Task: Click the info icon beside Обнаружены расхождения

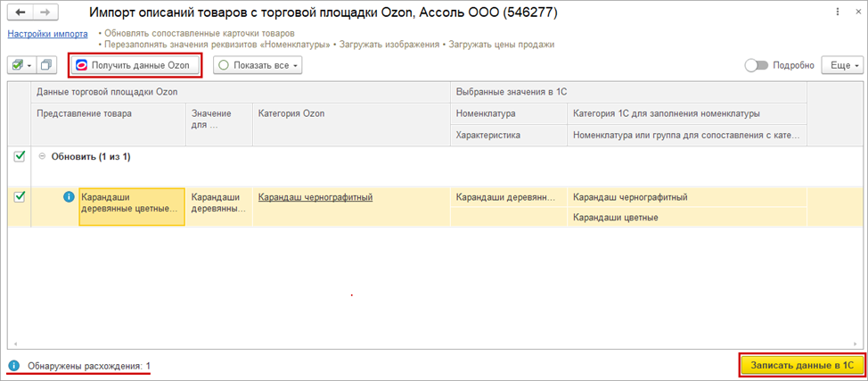Action: (14, 366)
